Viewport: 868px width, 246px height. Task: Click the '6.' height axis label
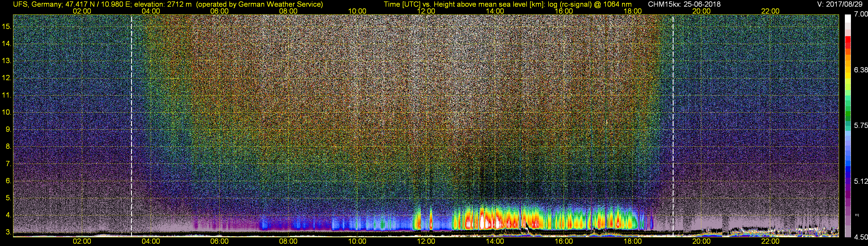(x=8, y=181)
